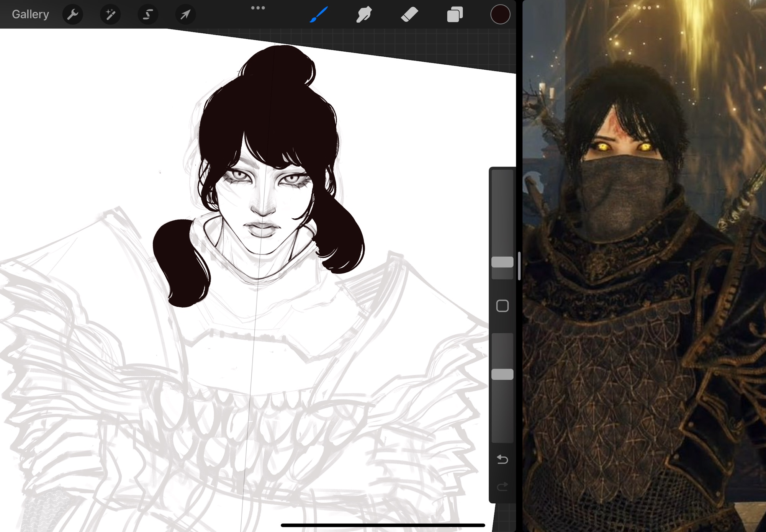Open Procreate's multitasking three-dot menu
The height and width of the screenshot is (532, 766).
coord(258,8)
